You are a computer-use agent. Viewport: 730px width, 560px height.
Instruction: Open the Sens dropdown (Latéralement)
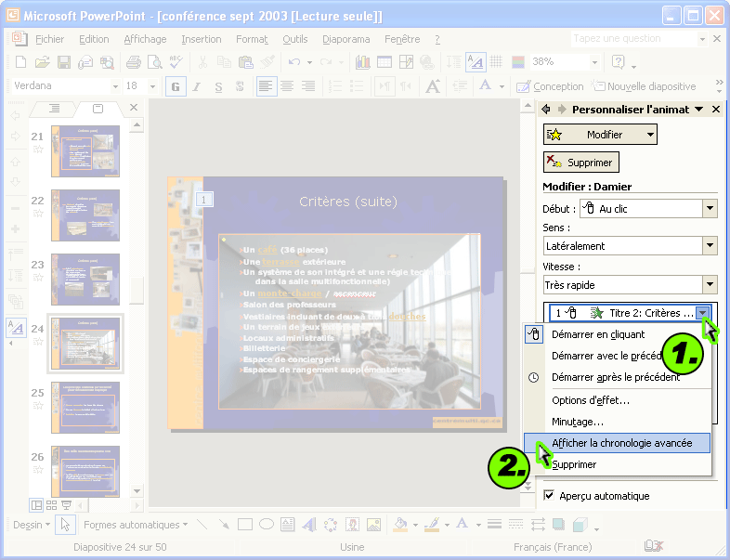(x=710, y=246)
